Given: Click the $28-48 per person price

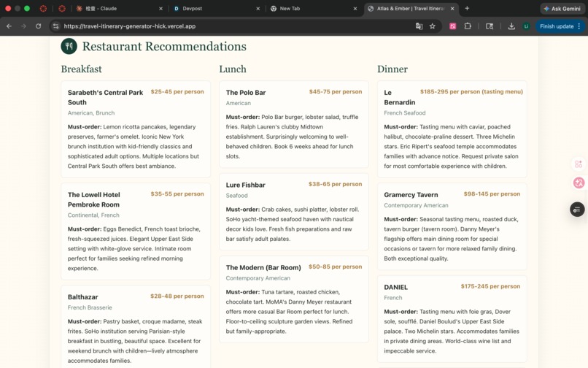Looking at the screenshot, I should coord(177,296).
